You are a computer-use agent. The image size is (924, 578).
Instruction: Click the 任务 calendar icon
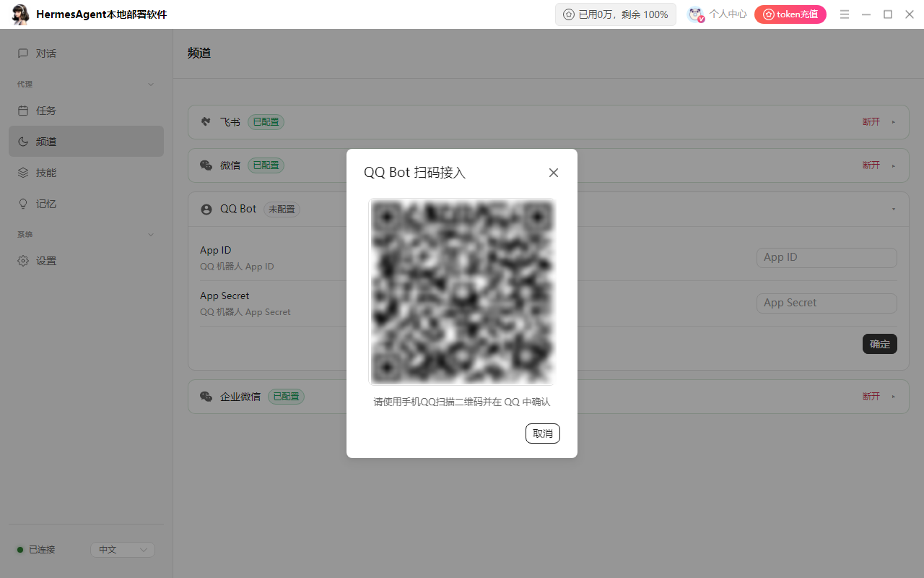(23, 111)
